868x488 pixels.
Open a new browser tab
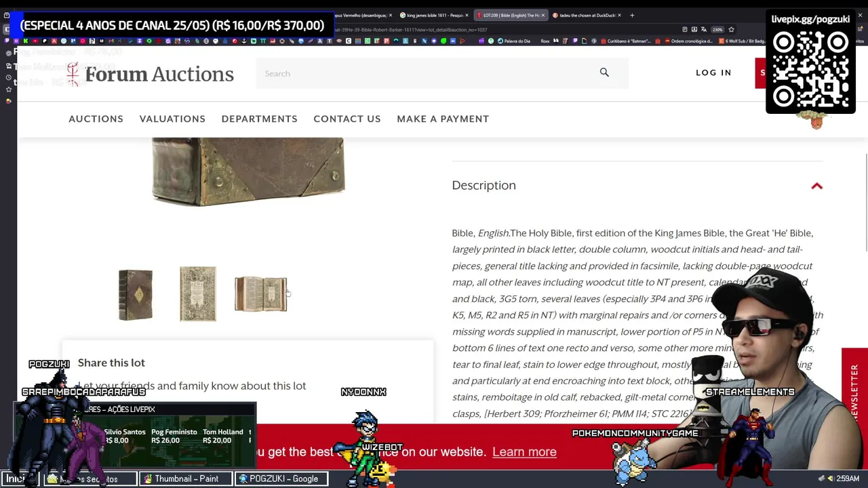click(x=632, y=15)
